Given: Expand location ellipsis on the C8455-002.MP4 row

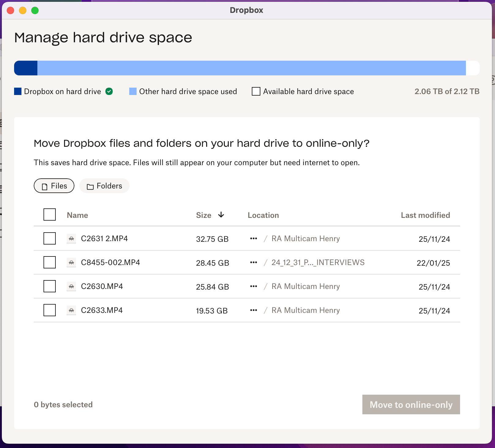Looking at the screenshot, I should tap(253, 263).
